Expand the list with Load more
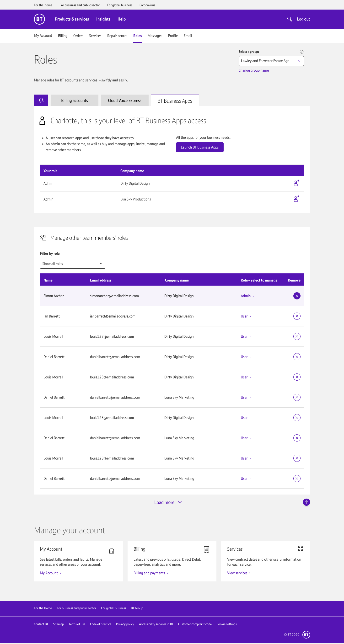 click(168, 502)
